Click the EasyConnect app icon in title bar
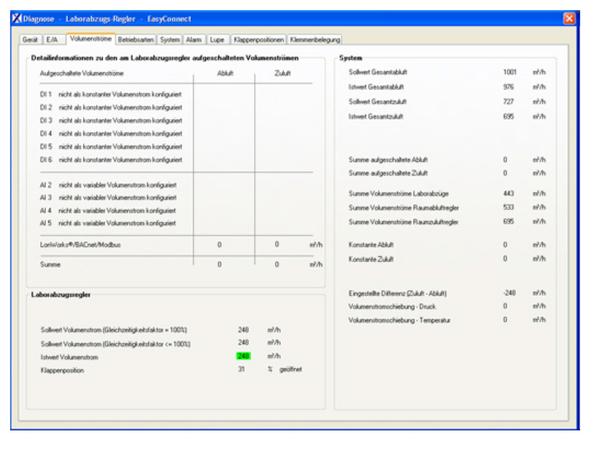Screen dimensions: 600x452 pos(17,18)
